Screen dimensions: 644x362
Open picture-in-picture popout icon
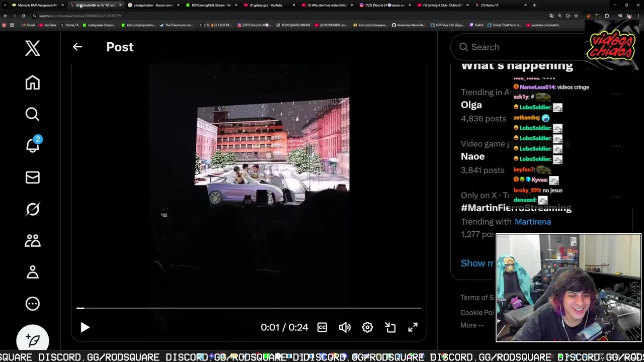(390, 327)
